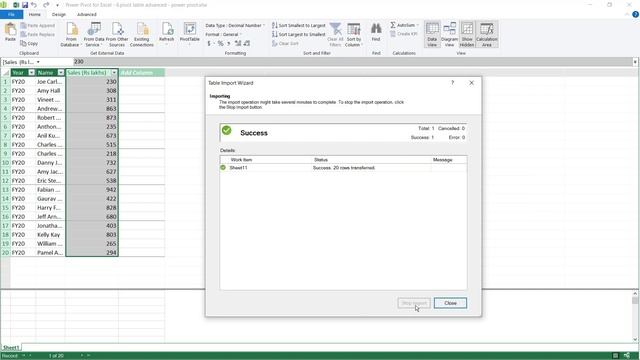Image resolution: width=640 pixels, height=360 pixels.
Task: Expand the formula bar arrow
Action: click(x=635, y=62)
